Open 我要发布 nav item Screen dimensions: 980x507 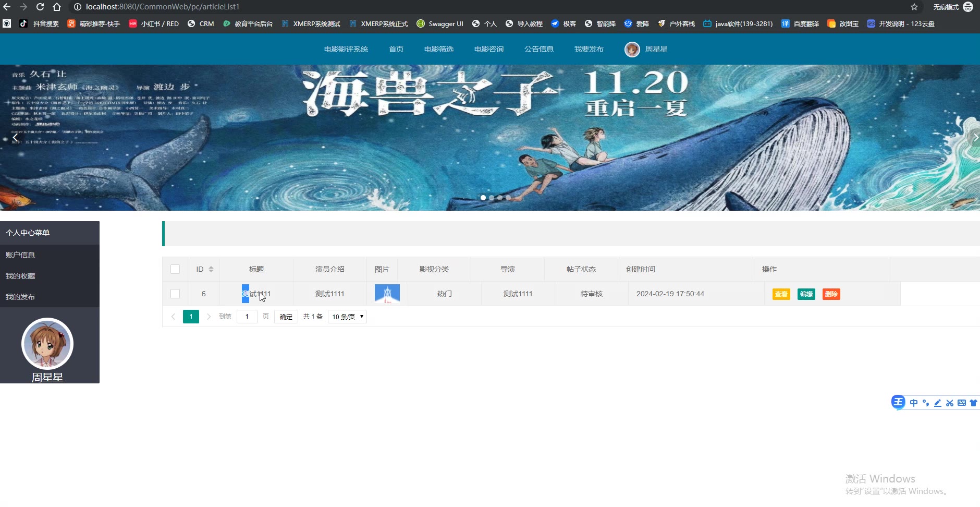[x=589, y=49]
